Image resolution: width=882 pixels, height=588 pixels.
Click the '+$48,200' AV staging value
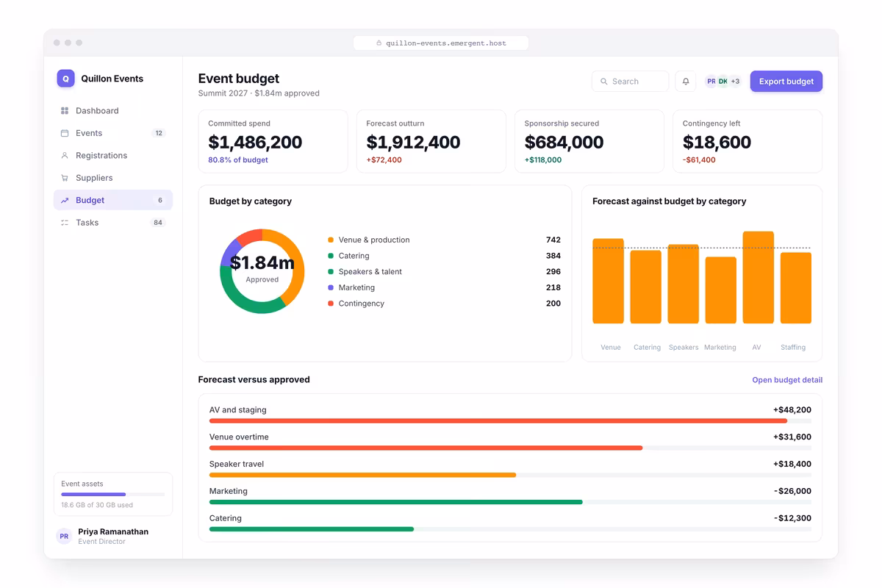792,410
